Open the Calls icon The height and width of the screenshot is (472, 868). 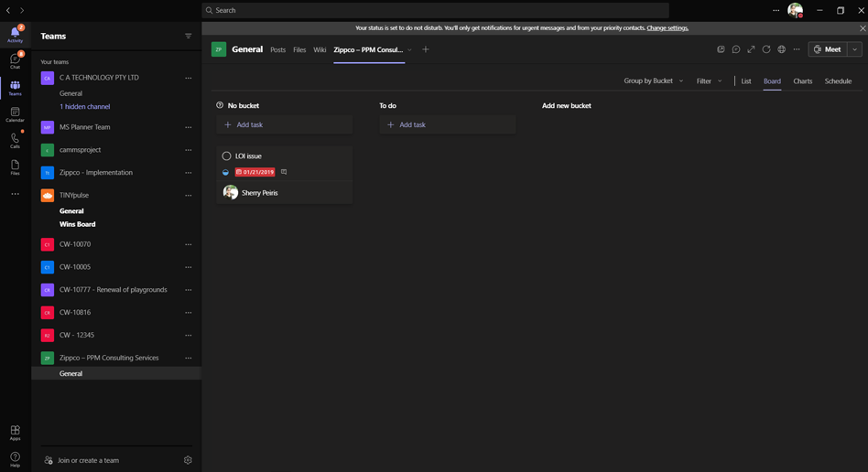tap(15, 141)
